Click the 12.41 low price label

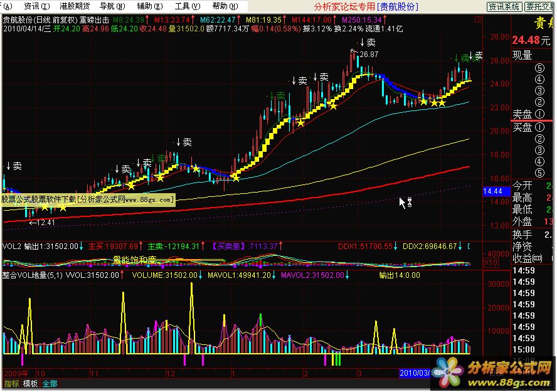pyautogui.click(x=42, y=223)
